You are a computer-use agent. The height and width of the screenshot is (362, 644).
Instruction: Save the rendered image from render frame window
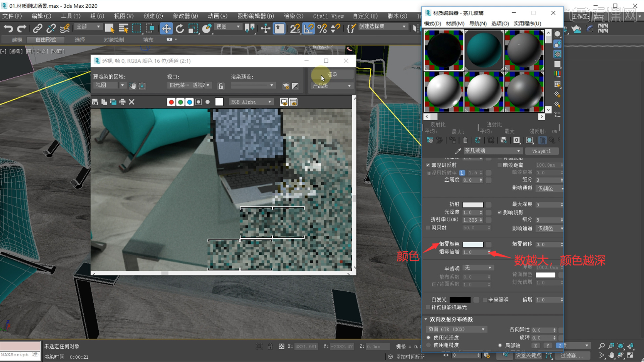point(95,102)
